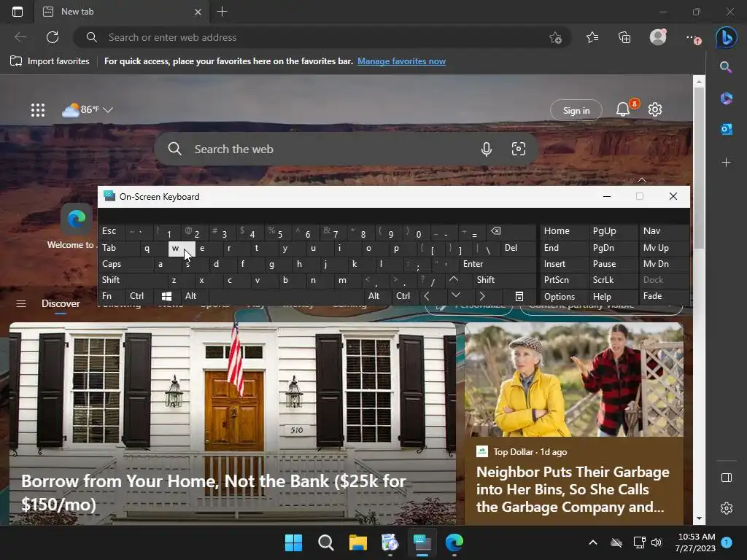Viewport: 747px width, 560px height.
Task: Click the clock showing 10:53 AM
Action: coord(695,542)
